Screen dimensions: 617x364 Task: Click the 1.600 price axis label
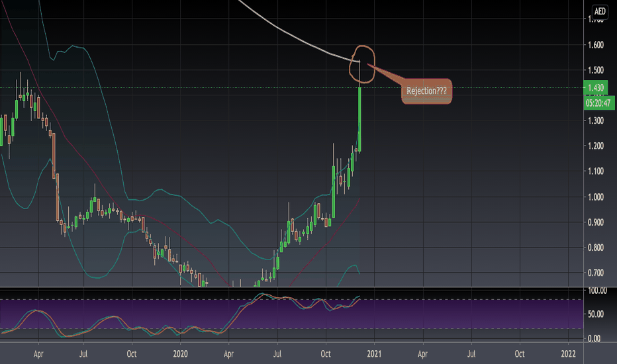[596, 45]
